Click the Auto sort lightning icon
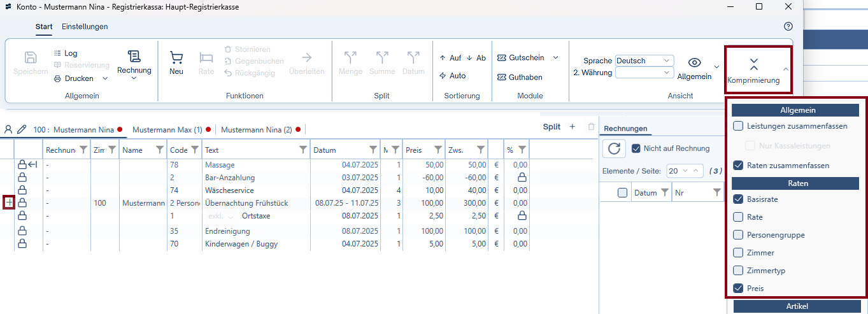868x314 pixels. tap(443, 76)
